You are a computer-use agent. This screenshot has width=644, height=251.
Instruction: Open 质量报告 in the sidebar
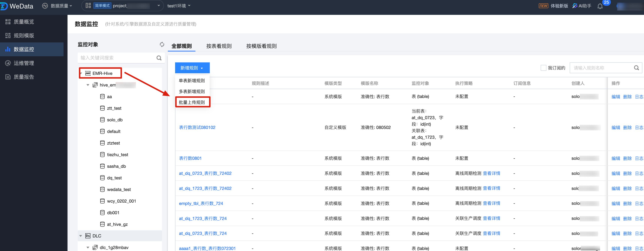click(x=23, y=77)
